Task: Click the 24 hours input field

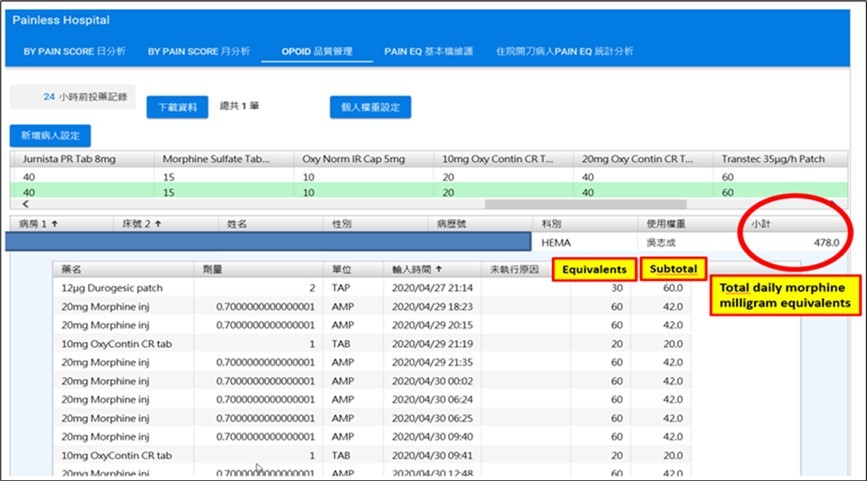Action: click(x=48, y=97)
